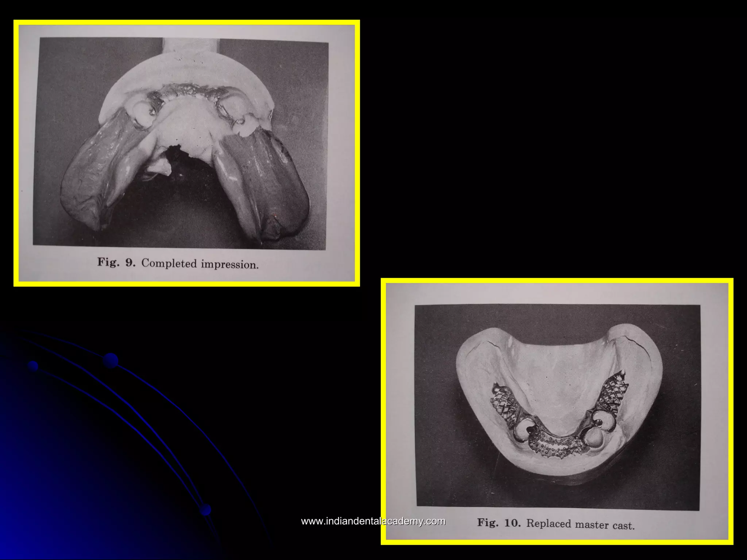This screenshot has height=560, width=747.
Task: Click the bold 'Fig. 9.' label
Action: click(x=116, y=262)
